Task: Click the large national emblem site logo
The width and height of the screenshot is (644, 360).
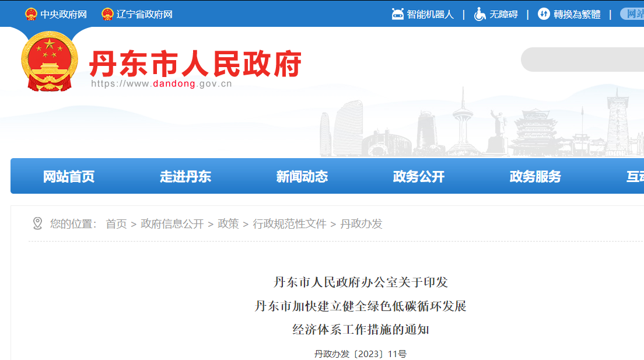Action: [x=49, y=61]
